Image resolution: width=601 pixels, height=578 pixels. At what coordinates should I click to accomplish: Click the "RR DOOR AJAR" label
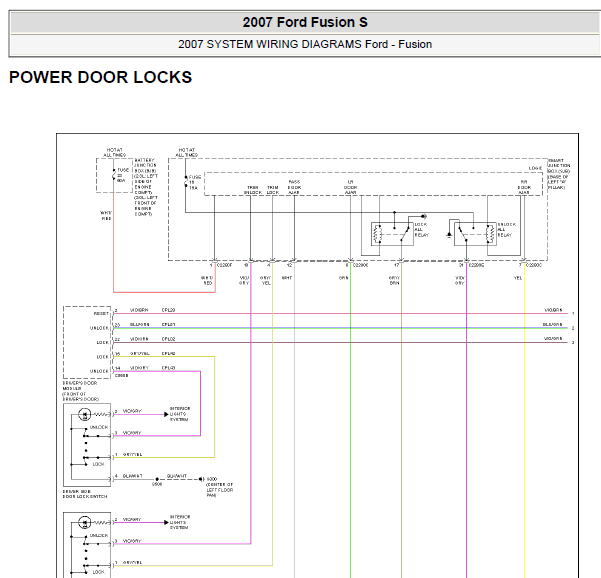pos(524,187)
